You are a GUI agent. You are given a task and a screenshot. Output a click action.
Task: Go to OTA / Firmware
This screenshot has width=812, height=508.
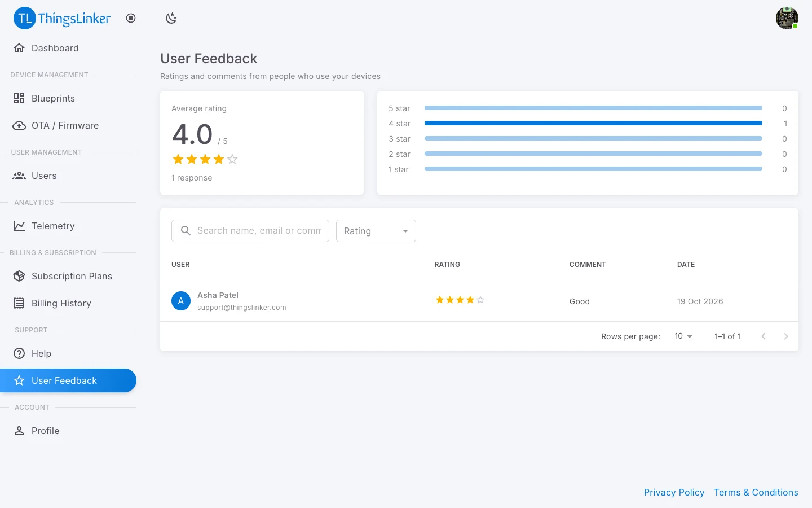coord(68,125)
